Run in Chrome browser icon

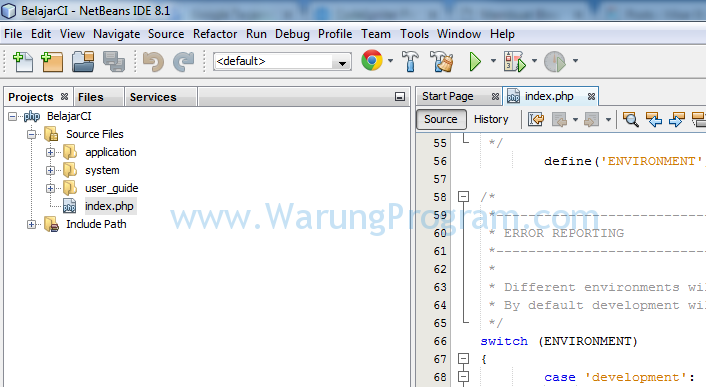[x=372, y=60]
